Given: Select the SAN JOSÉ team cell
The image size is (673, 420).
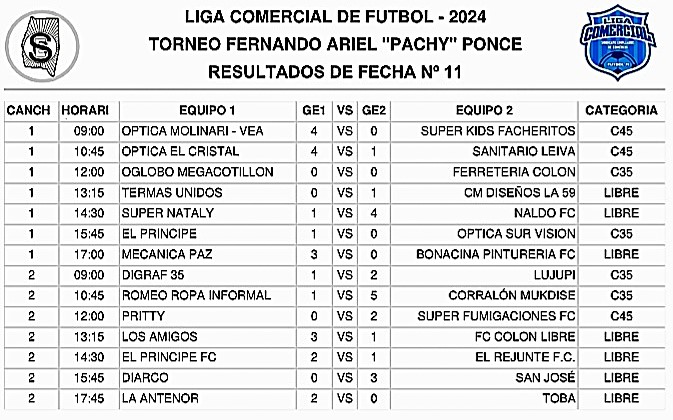Looking at the screenshot, I should pyautogui.click(x=484, y=378).
